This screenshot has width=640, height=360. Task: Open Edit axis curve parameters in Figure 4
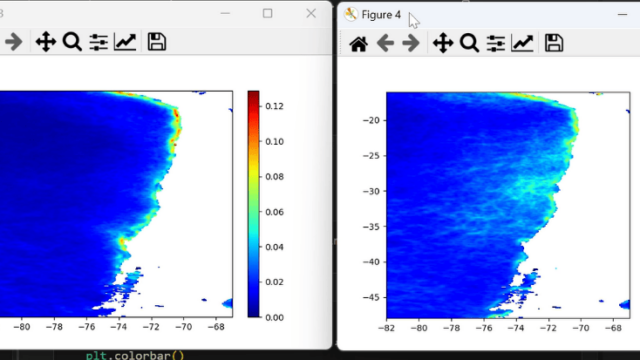point(522,43)
